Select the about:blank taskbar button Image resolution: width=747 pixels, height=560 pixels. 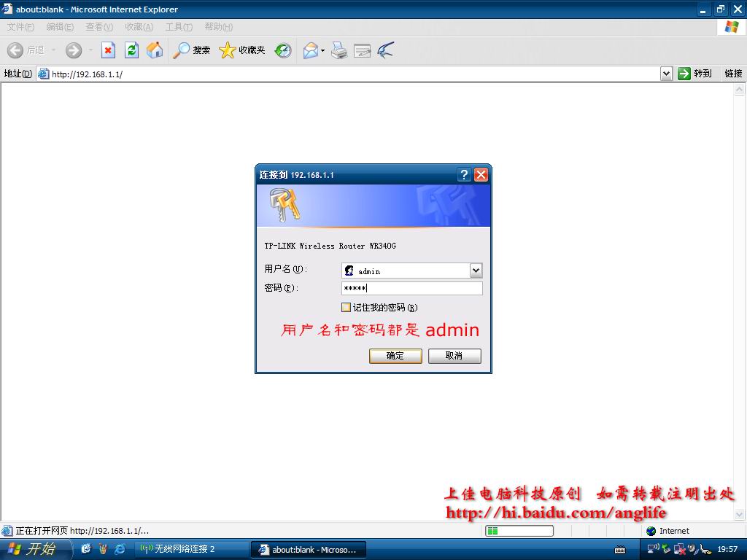coord(309,550)
